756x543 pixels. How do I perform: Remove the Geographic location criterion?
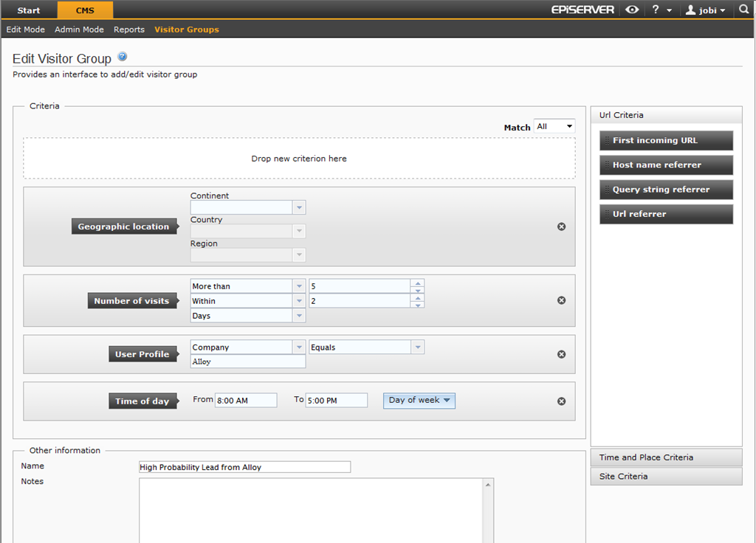(561, 226)
